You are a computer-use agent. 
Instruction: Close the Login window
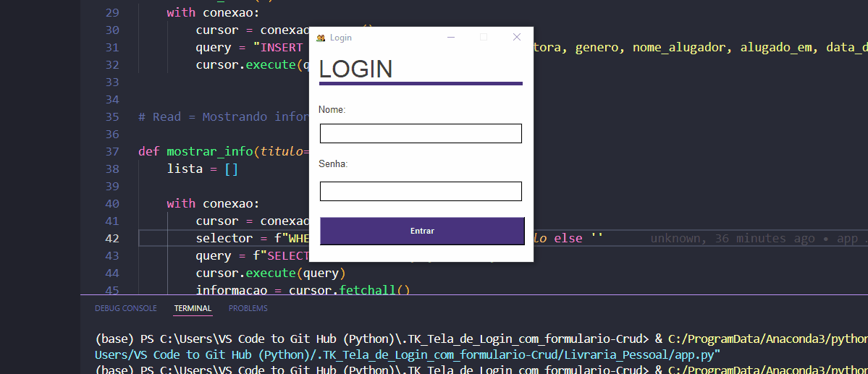[x=517, y=37]
